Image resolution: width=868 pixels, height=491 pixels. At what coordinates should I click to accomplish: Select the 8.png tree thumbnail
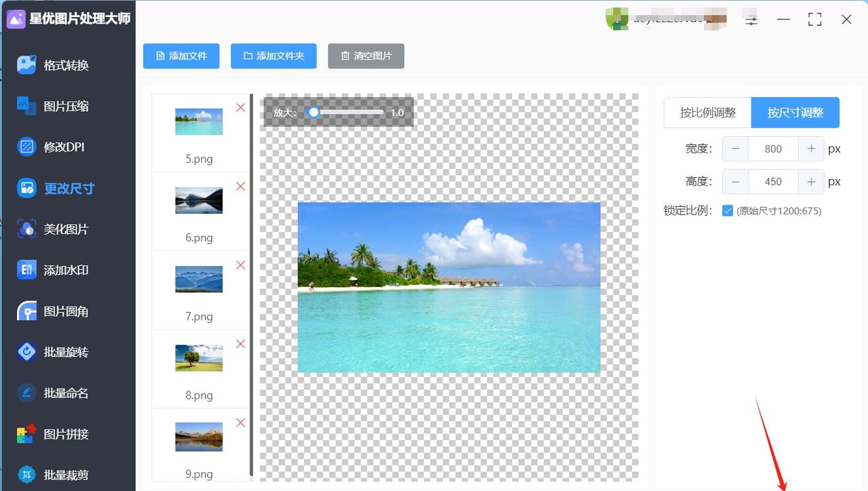(x=199, y=358)
